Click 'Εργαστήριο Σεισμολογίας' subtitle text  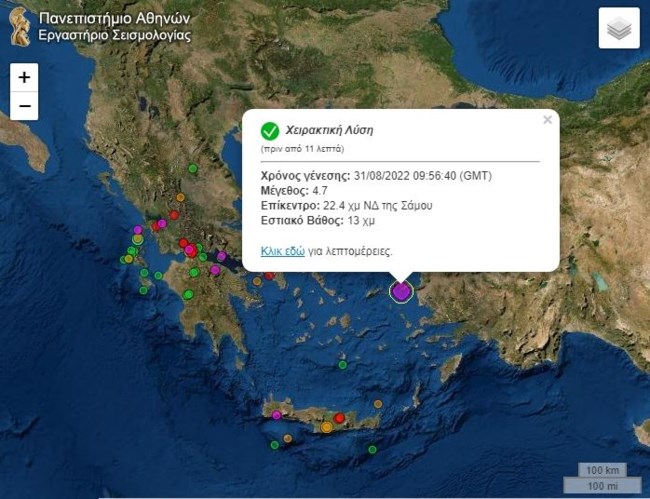114,37
